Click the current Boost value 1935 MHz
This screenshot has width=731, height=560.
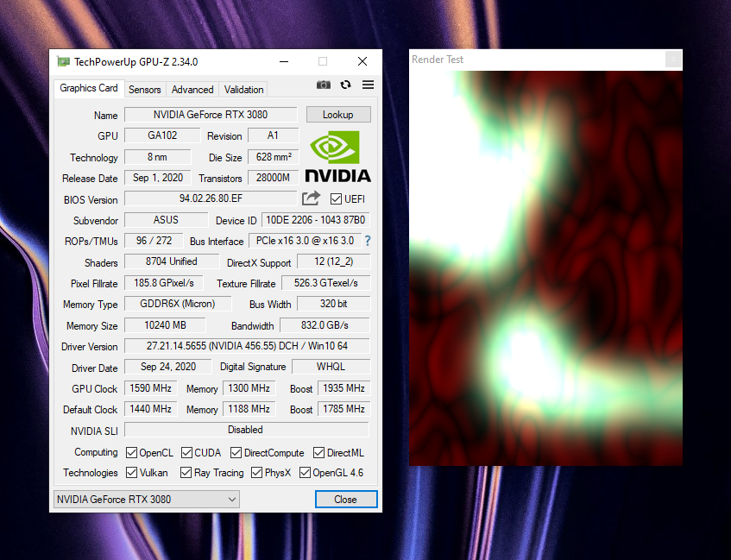(x=344, y=388)
